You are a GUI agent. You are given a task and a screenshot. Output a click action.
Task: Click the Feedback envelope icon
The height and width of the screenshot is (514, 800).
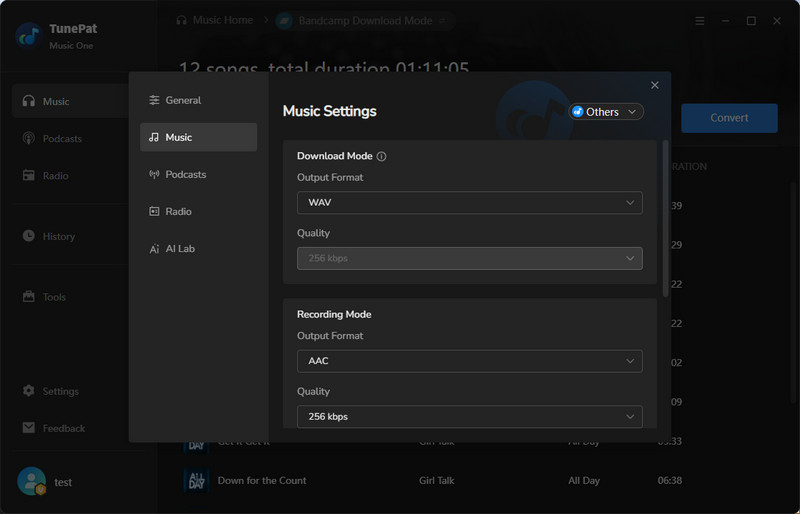(x=29, y=428)
